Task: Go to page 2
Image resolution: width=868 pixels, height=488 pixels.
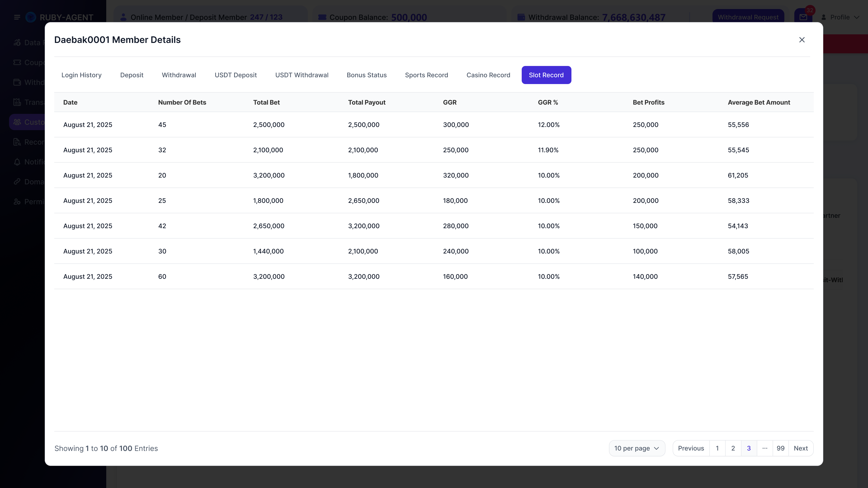Action: click(x=733, y=448)
